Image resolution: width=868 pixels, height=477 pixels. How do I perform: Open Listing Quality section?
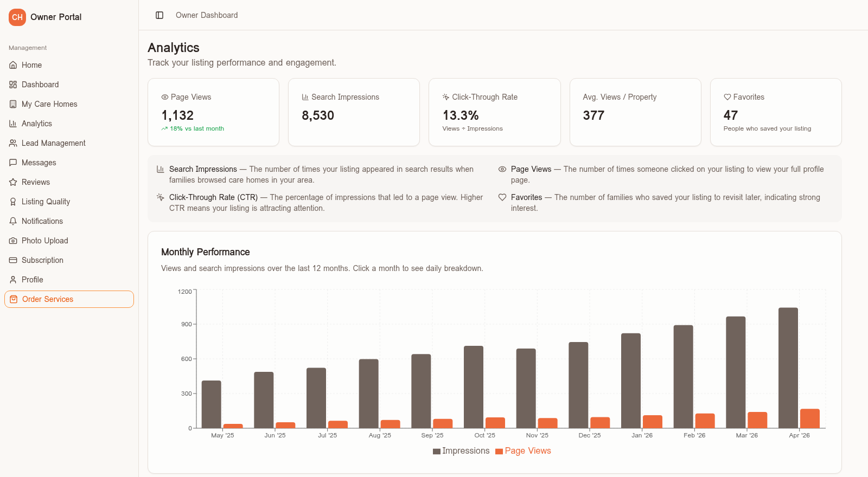(69, 202)
